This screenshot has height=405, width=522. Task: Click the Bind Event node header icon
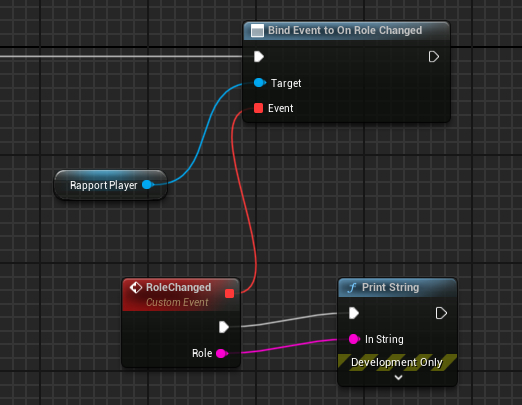257,30
